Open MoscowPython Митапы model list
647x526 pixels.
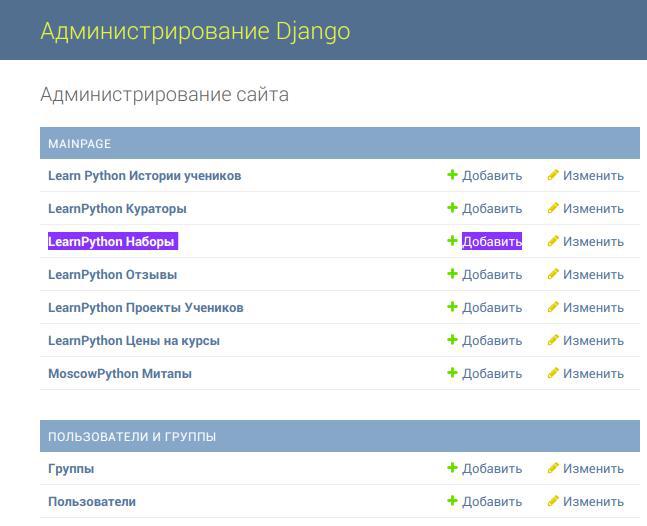[x=120, y=374]
